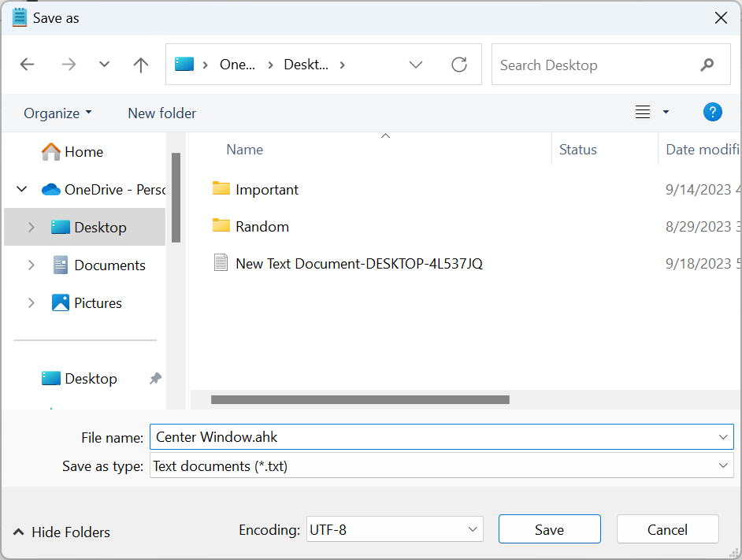The height and width of the screenshot is (560, 742).
Task: Unpin Desktop from quick access
Action: (154, 378)
